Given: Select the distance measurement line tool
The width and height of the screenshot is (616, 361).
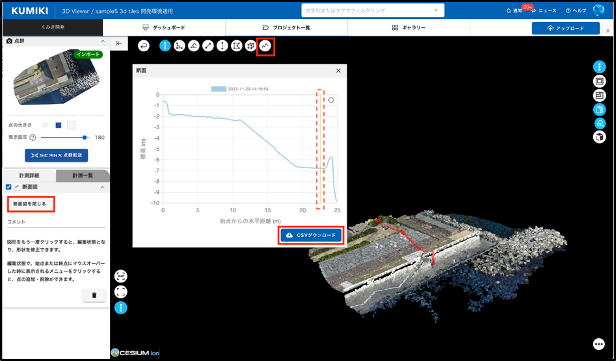Looking at the screenshot, I should (x=208, y=46).
